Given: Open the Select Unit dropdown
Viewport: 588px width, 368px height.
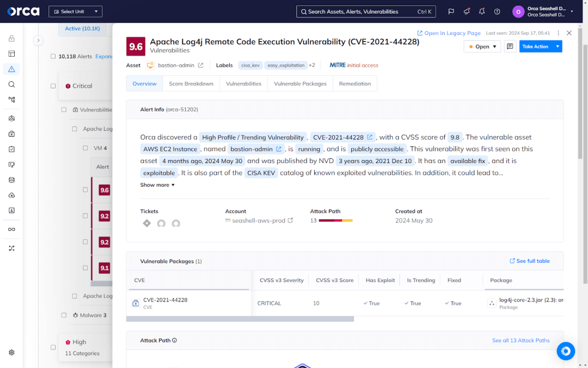Looking at the screenshot, I should pyautogui.click(x=75, y=11).
